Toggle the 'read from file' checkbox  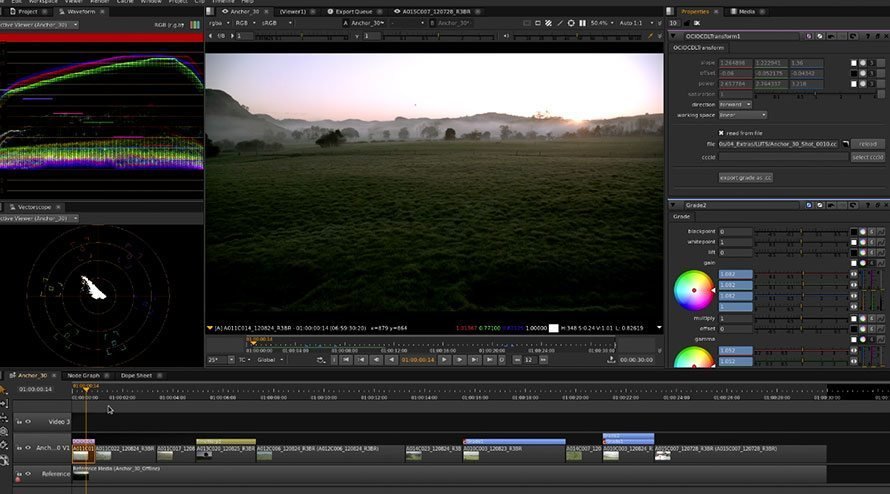[721, 133]
